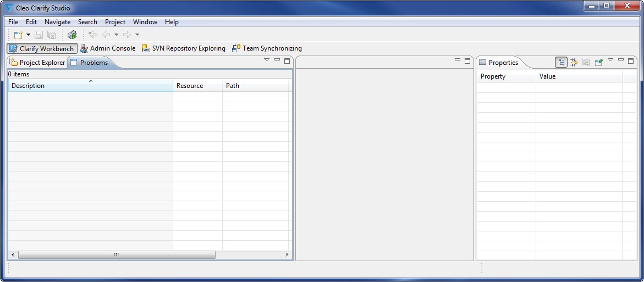The image size is (644, 282).
Task: Click the scrollbar right arrow in Problems
Action: pyautogui.click(x=288, y=255)
